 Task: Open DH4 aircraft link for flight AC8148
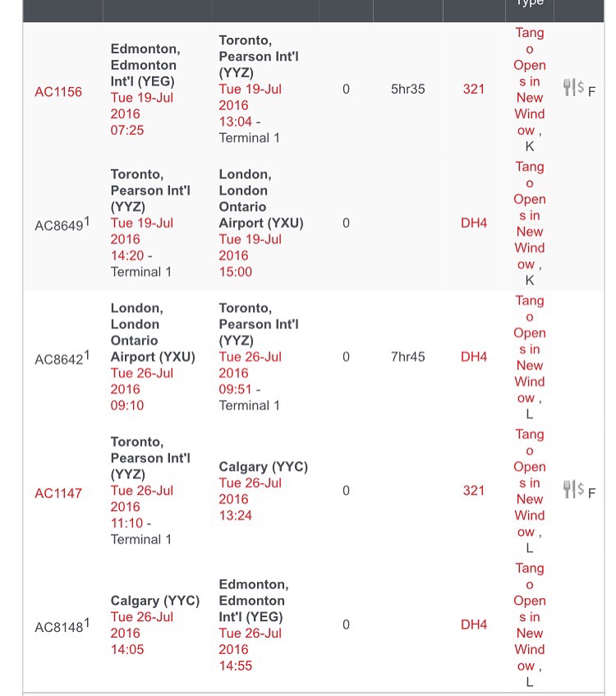pyautogui.click(x=474, y=625)
